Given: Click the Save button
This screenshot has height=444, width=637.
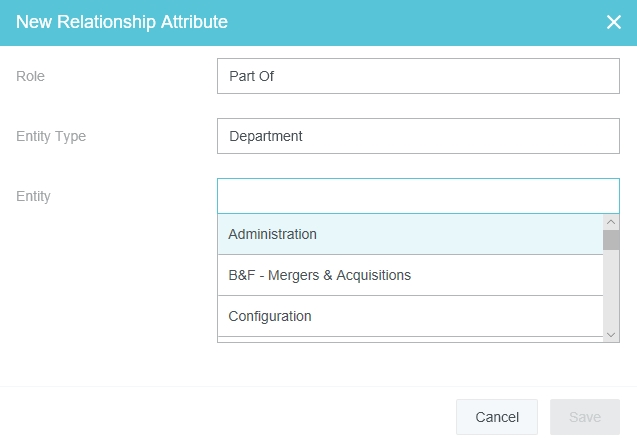Looking at the screenshot, I should (x=585, y=417).
